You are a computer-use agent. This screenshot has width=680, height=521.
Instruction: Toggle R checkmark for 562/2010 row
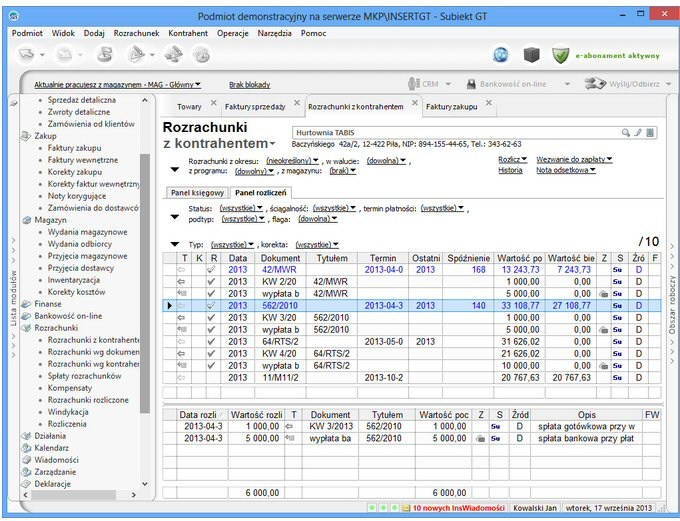[210, 305]
